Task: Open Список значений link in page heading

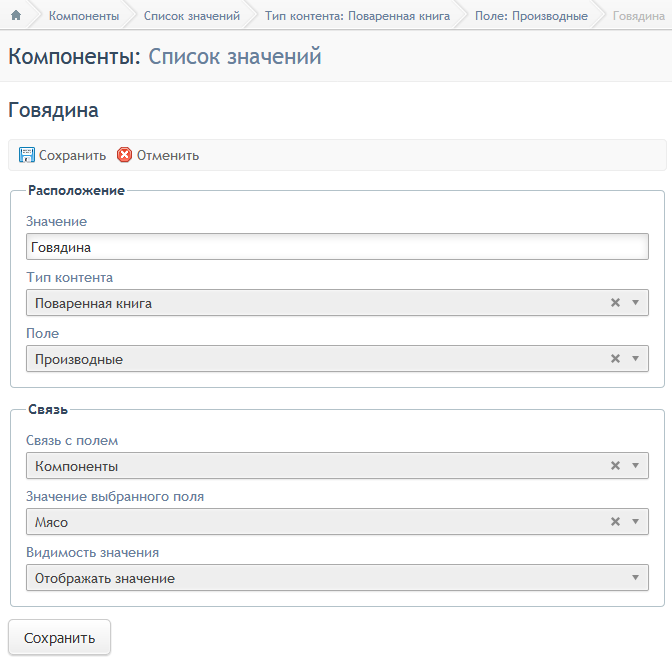Action: pyautogui.click(x=235, y=57)
